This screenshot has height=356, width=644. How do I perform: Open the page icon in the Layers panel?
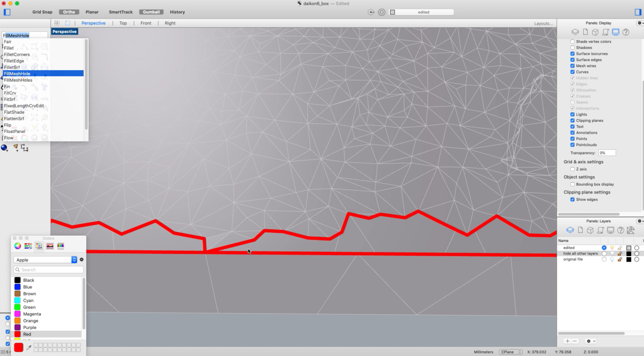click(x=580, y=230)
